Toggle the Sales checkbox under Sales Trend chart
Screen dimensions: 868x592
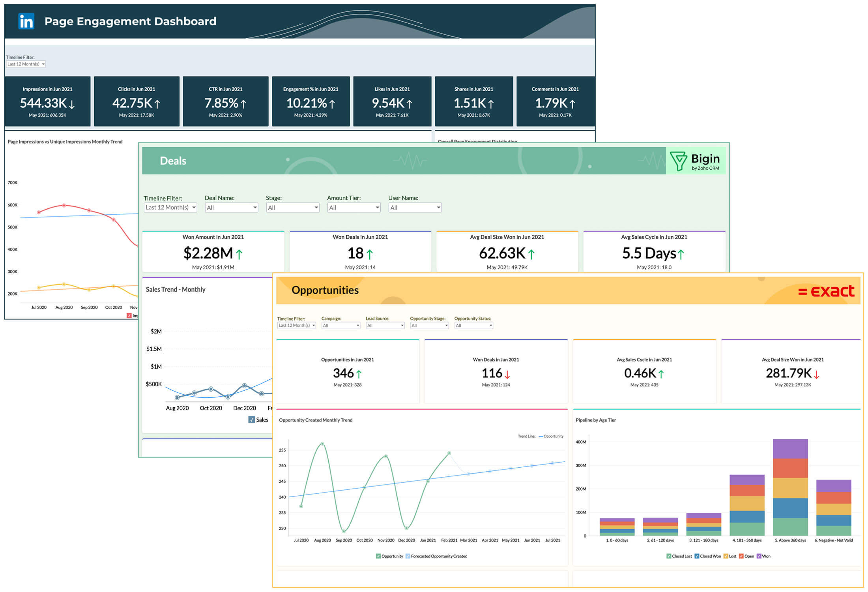[x=251, y=420]
